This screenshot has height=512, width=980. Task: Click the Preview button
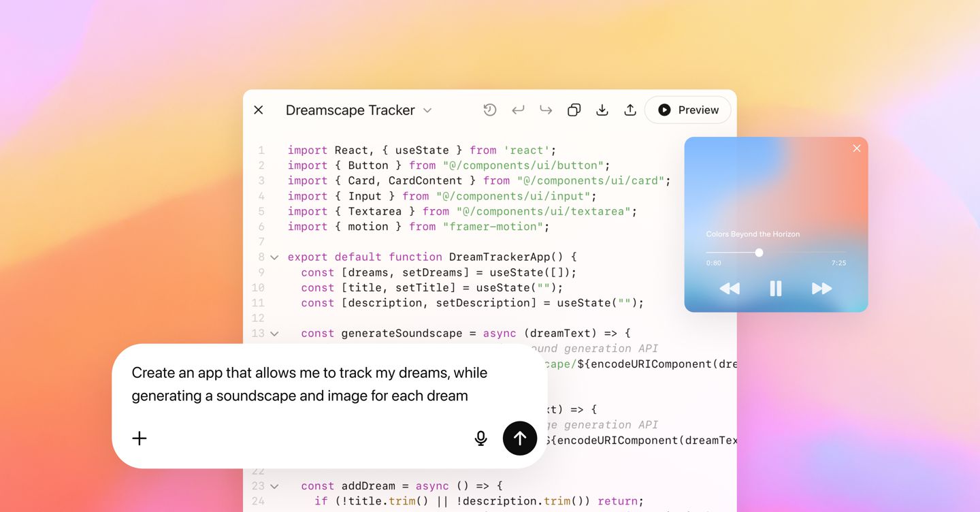(688, 110)
